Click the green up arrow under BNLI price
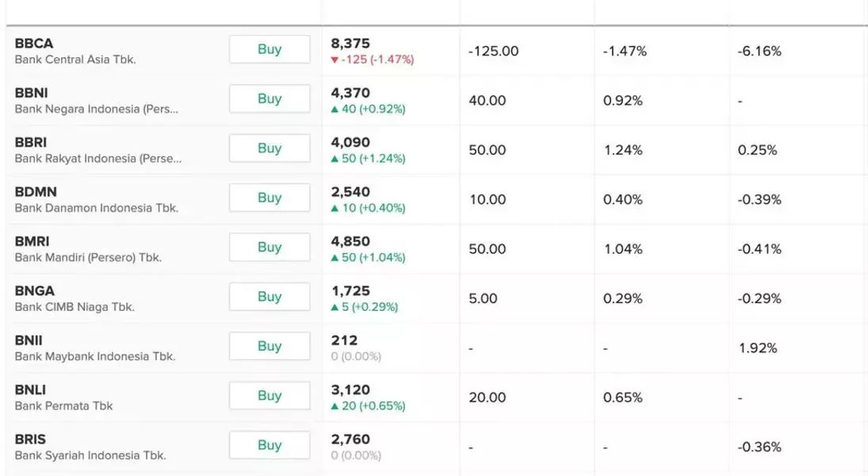 tap(335, 406)
